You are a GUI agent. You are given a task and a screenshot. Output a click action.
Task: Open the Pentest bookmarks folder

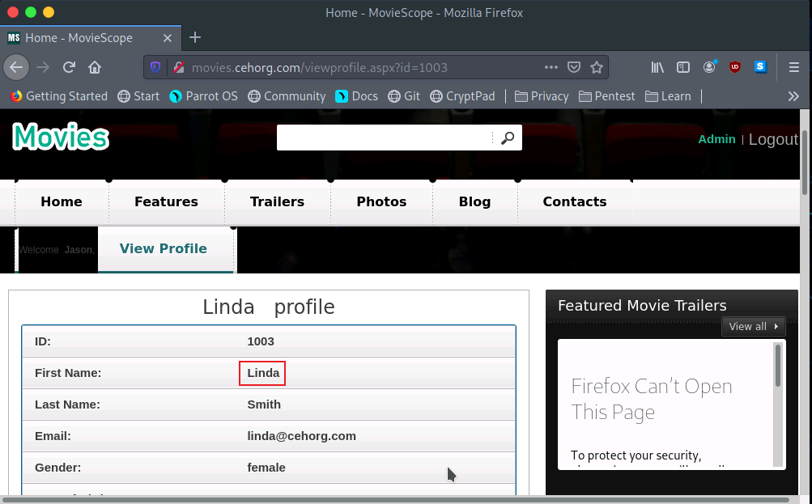pyautogui.click(x=606, y=96)
